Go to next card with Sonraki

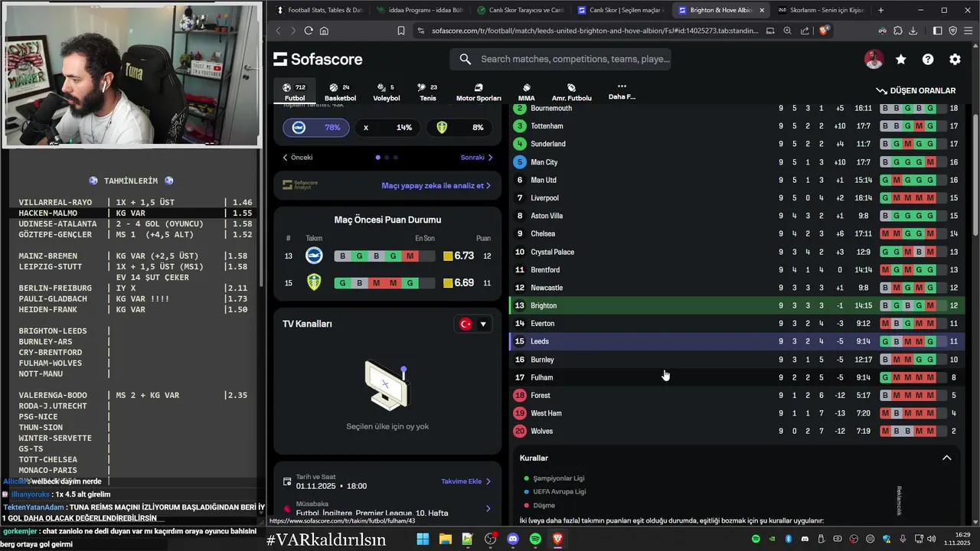[x=476, y=158]
